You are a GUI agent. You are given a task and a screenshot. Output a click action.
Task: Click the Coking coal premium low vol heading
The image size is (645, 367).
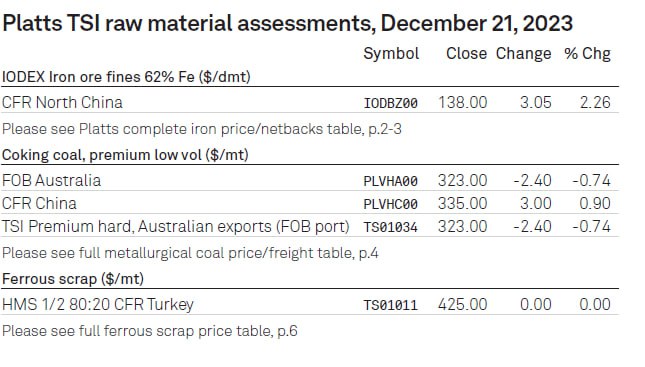coord(125,155)
